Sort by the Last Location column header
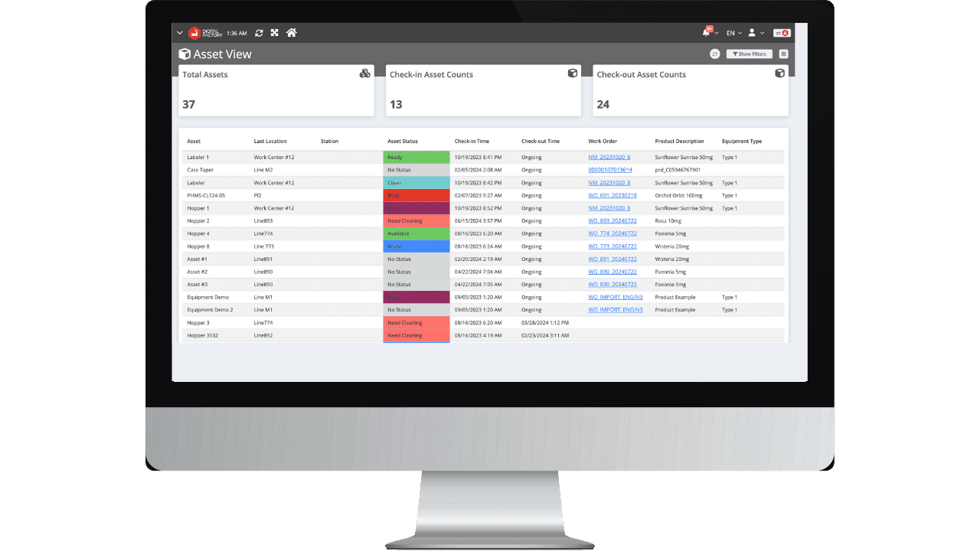 (270, 142)
